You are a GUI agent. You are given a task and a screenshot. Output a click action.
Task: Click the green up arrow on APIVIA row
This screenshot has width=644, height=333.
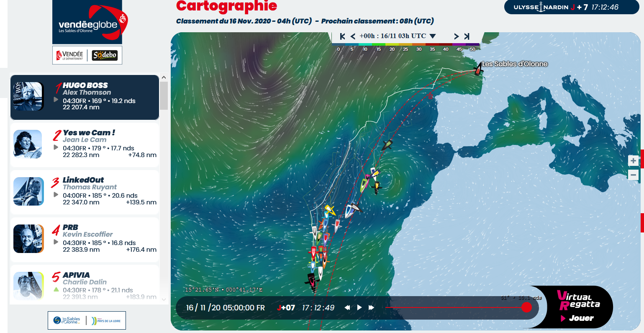click(56, 289)
